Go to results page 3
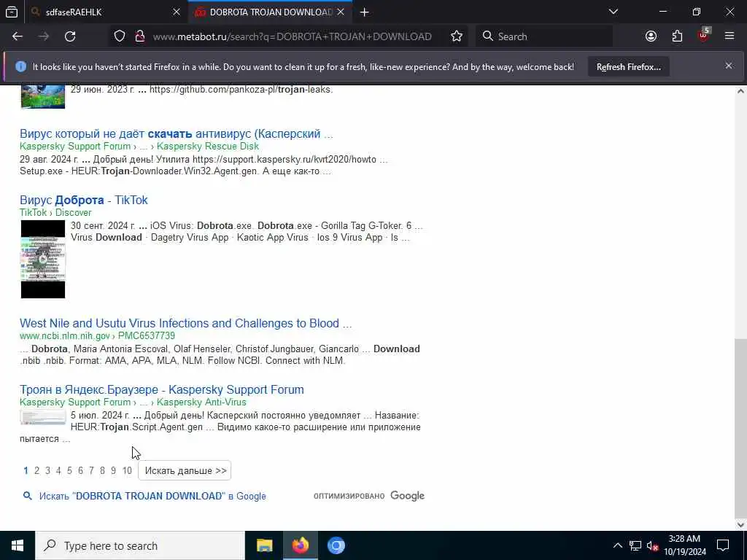 pyautogui.click(x=47, y=470)
